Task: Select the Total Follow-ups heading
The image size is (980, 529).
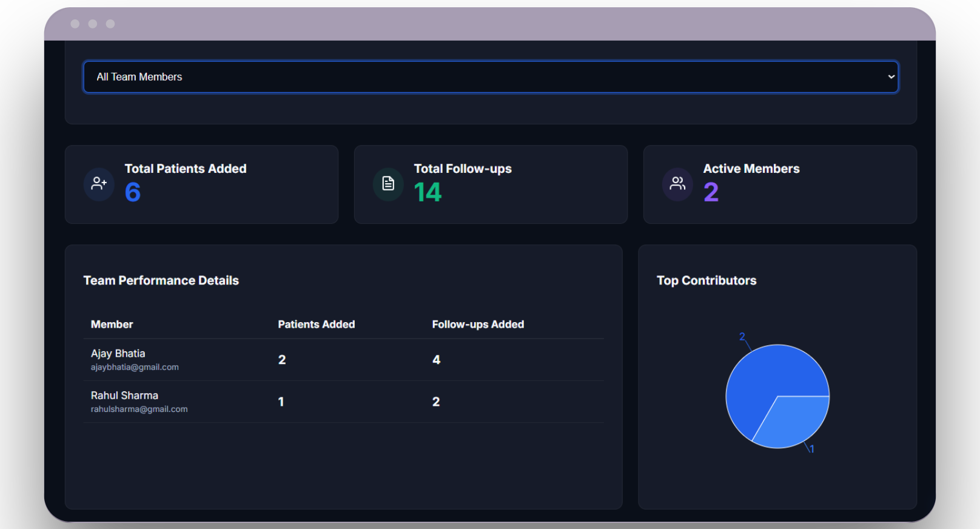Action: [463, 169]
